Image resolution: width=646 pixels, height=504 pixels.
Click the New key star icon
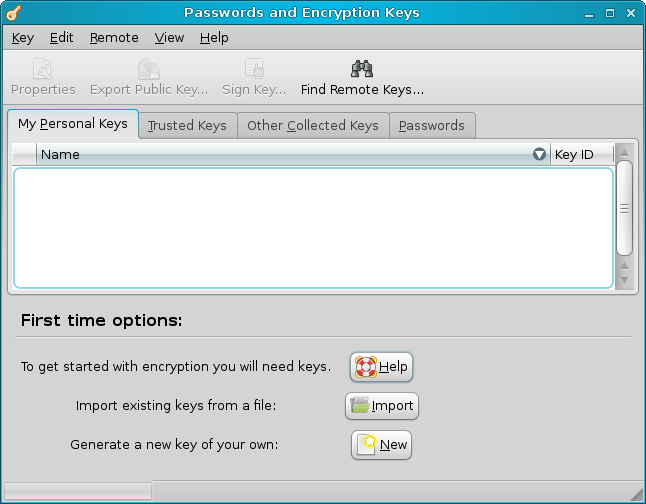click(367, 445)
